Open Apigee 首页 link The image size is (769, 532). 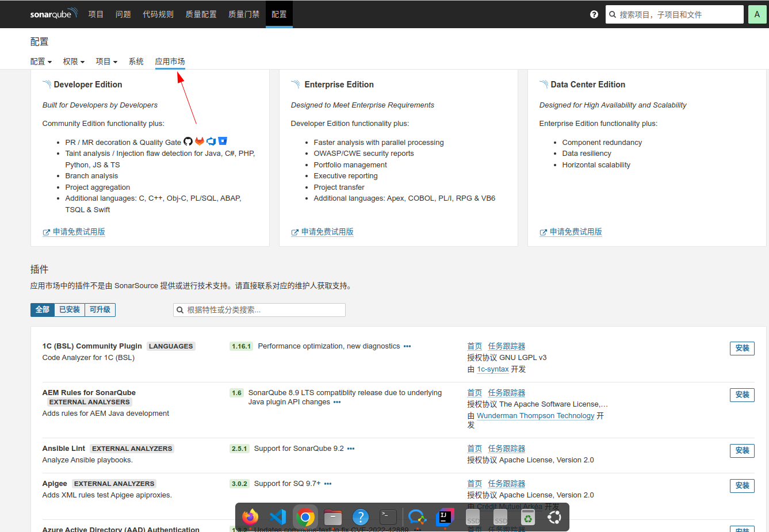pos(475,484)
